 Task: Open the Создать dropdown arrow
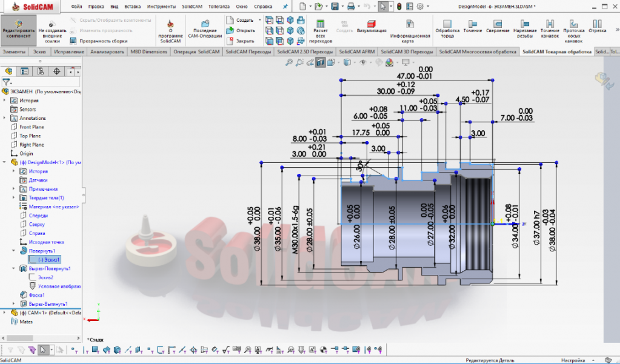tap(260, 20)
